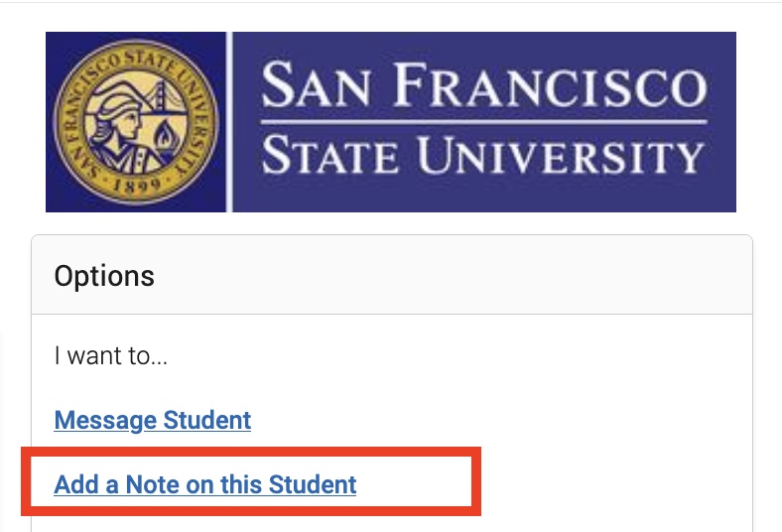Click the Options panel header
This screenshot has width=782, height=532.
(x=392, y=275)
